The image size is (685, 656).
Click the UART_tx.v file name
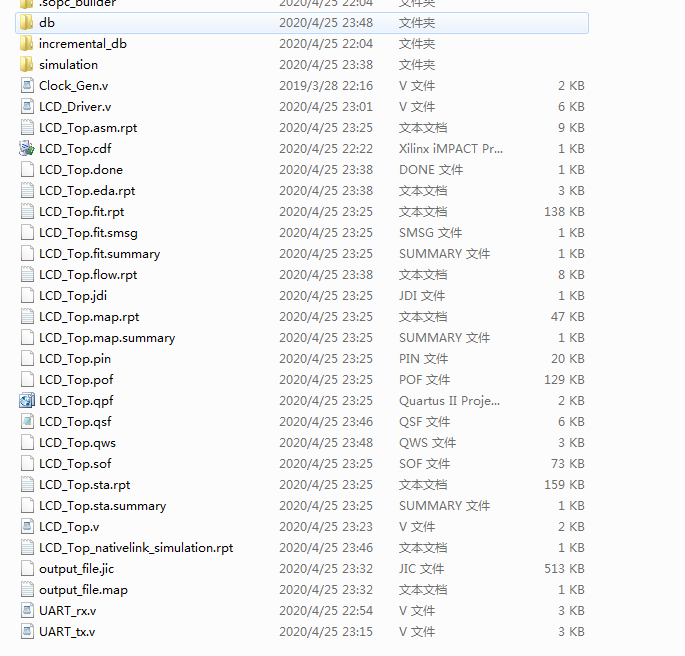pyautogui.click(x=67, y=631)
